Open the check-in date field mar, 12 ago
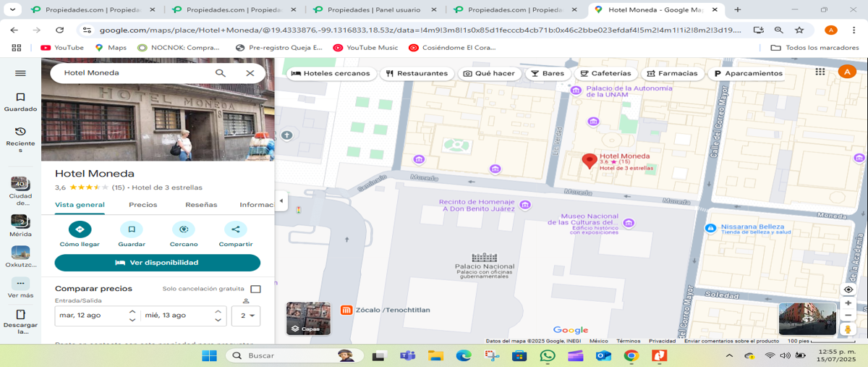 (x=90, y=316)
